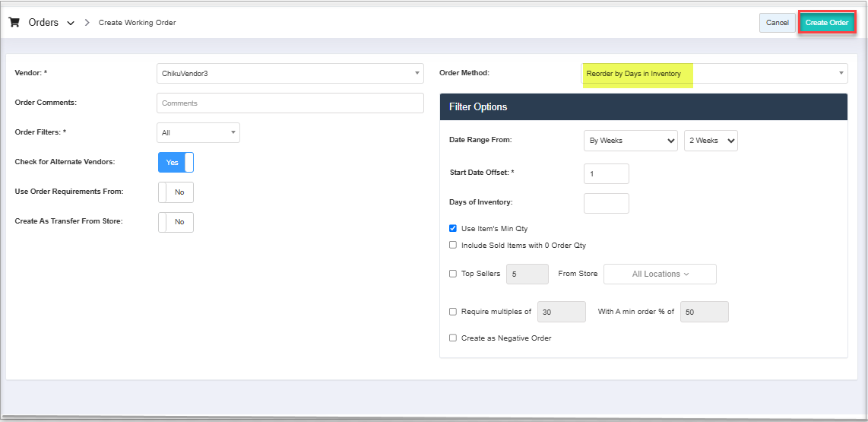Check Create as Negative Order box
868x422 pixels.
pyautogui.click(x=453, y=338)
